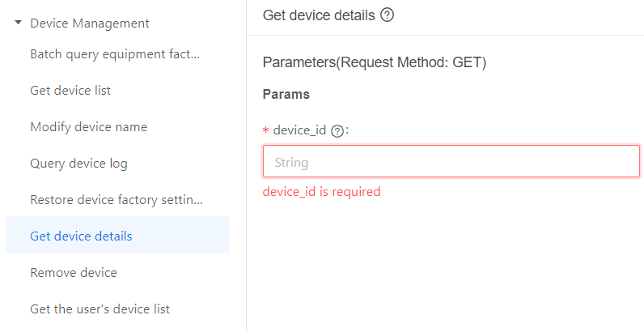Focus the device_id String input field
Viewport: 644px width, 332px height.
[451, 162]
